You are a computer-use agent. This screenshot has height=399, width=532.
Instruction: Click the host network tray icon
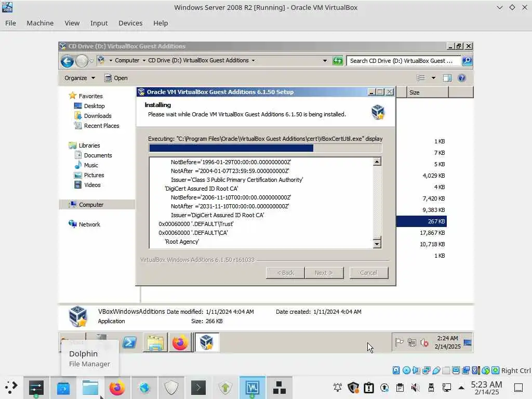click(x=447, y=388)
